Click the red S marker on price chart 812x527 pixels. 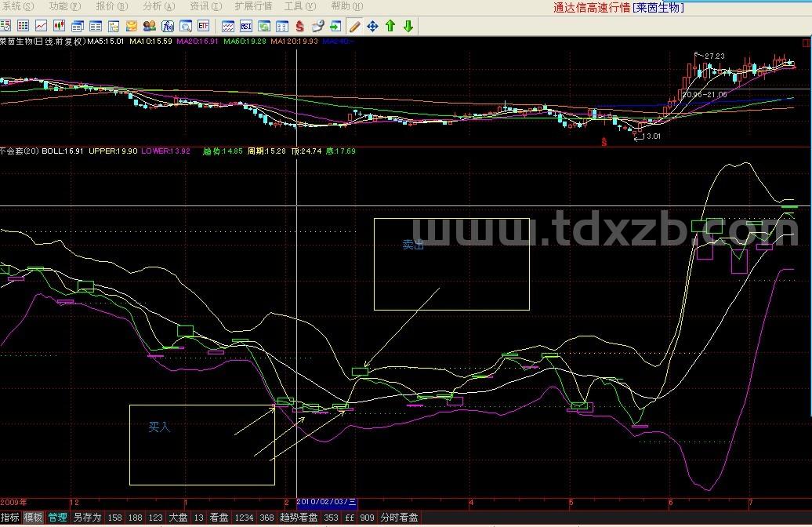pos(604,142)
